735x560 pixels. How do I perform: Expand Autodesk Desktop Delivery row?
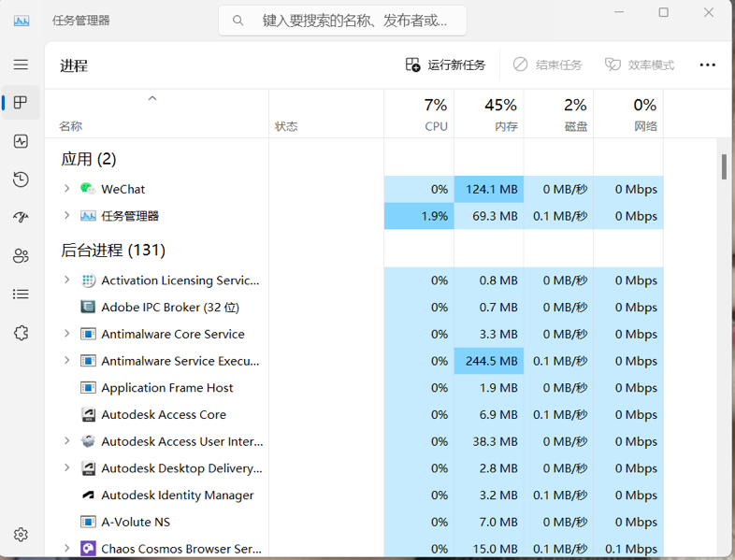click(66, 467)
